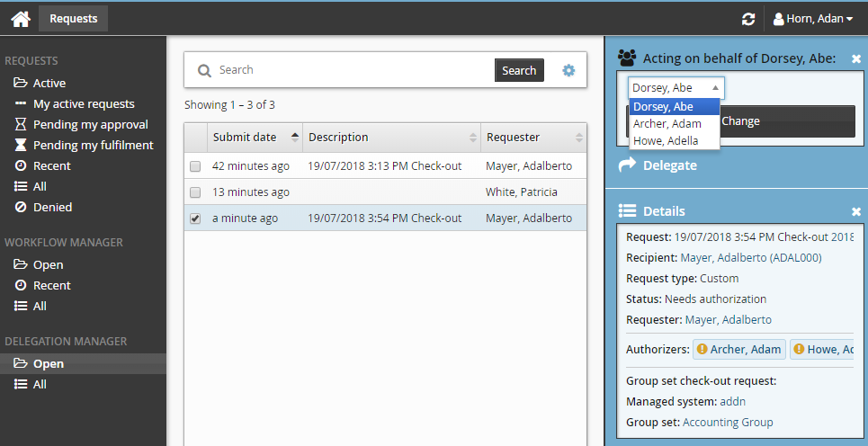Check the White, Patricia request checkbox
Image resolution: width=868 pixels, height=446 pixels.
pos(195,192)
